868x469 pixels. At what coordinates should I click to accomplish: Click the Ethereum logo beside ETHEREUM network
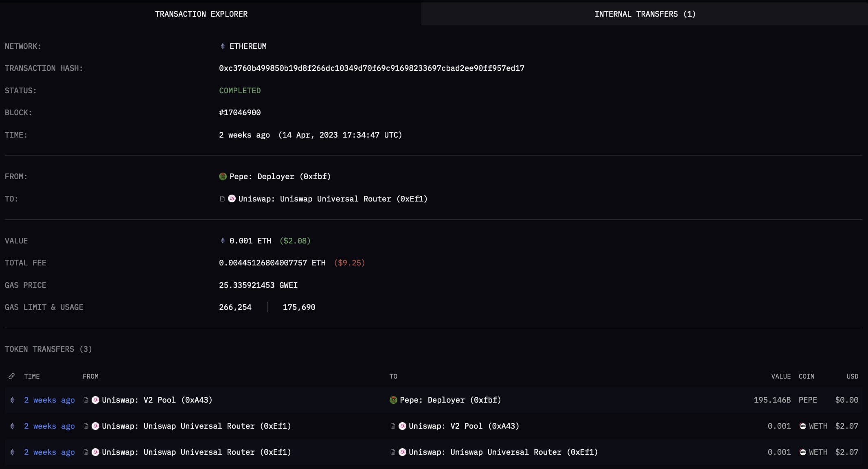(223, 46)
